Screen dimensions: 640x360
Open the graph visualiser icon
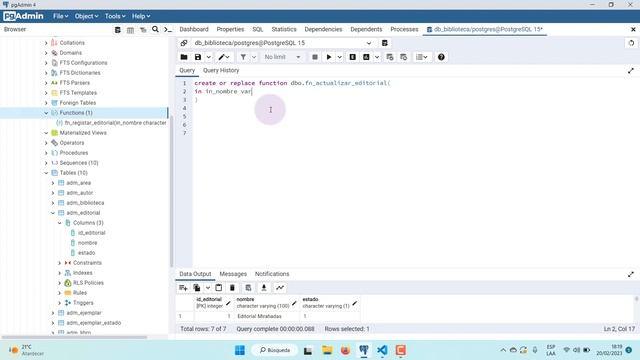click(280, 288)
